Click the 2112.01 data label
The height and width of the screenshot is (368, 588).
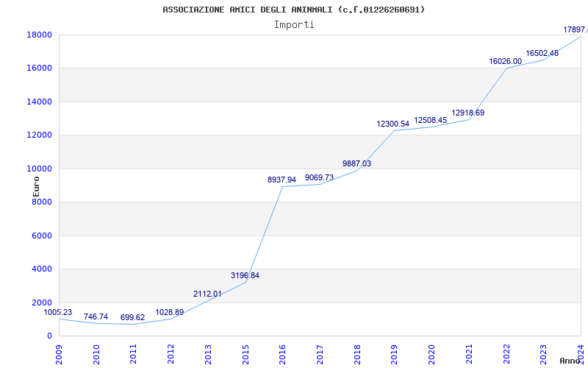[207, 294]
